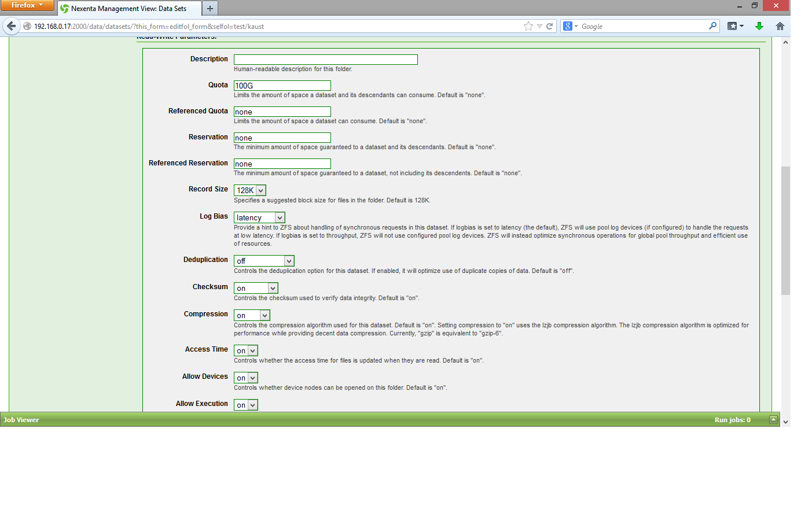Open the Deduplication dropdown
Viewport: 812px width, 517px height.
click(x=264, y=261)
